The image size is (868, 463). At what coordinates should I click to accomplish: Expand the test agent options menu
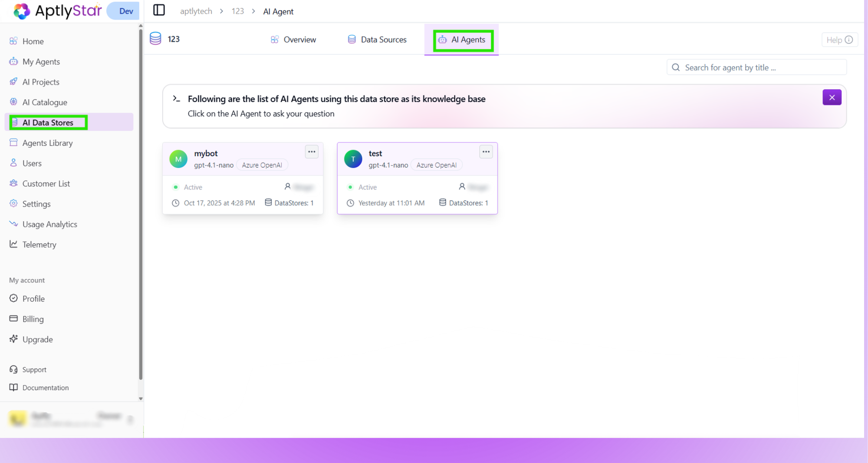486,152
